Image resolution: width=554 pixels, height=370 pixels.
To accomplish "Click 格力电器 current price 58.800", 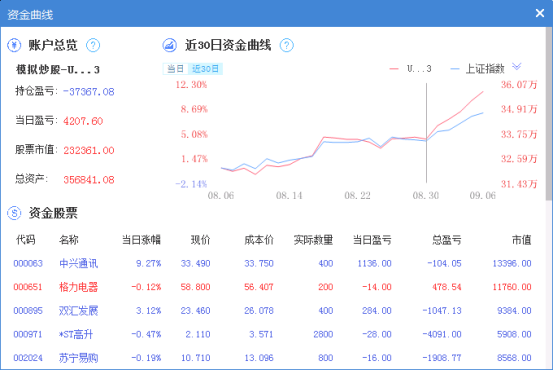I will pyautogui.click(x=195, y=287).
